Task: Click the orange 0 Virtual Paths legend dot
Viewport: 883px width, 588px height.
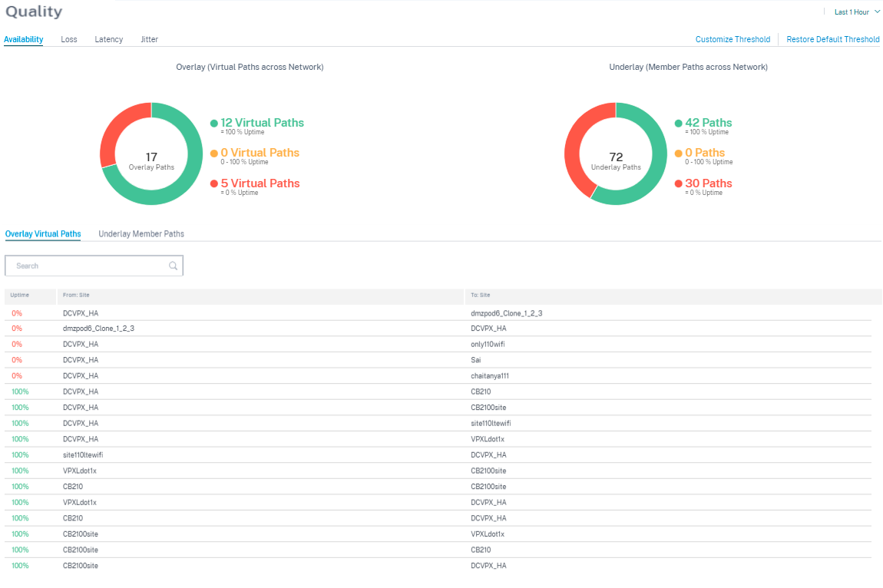Action: (214, 154)
